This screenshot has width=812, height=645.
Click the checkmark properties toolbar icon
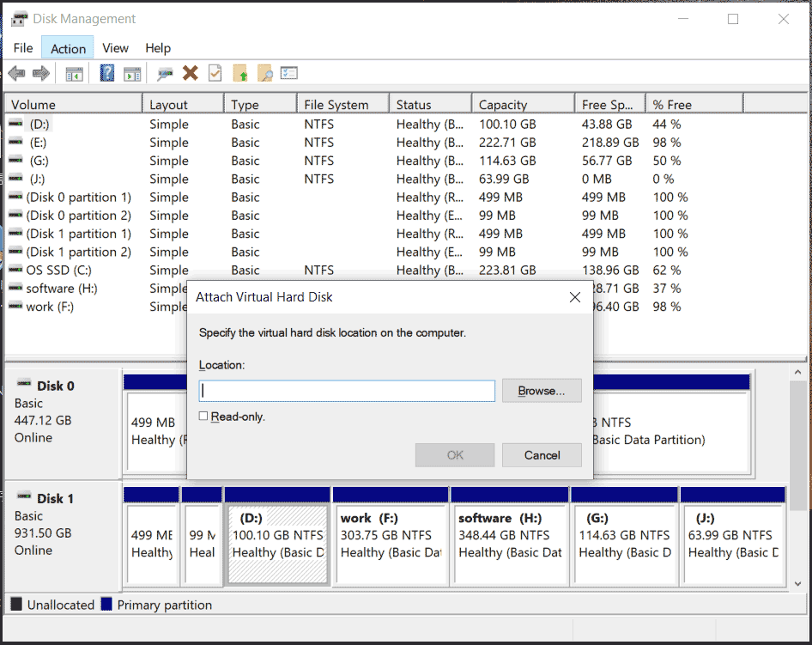(x=215, y=73)
